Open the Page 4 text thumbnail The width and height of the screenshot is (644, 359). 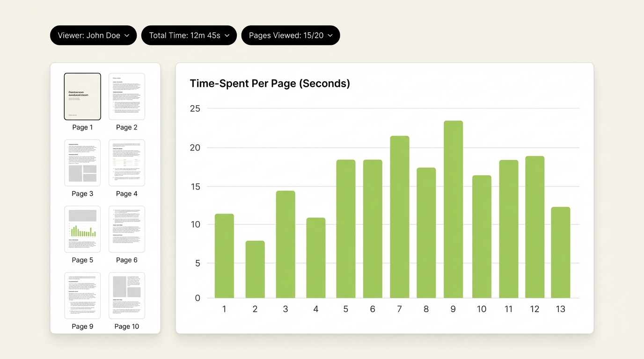tap(127, 163)
